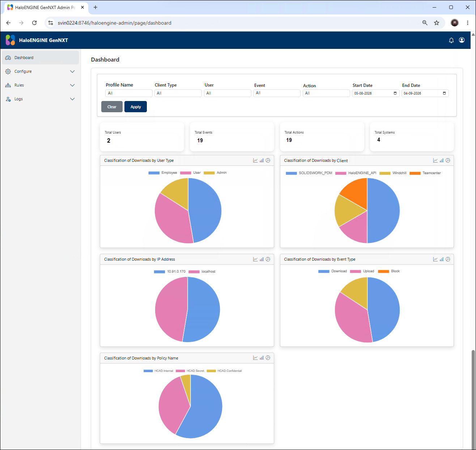Expand the Logs sidebar section

pyautogui.click(x=40, y=99)
